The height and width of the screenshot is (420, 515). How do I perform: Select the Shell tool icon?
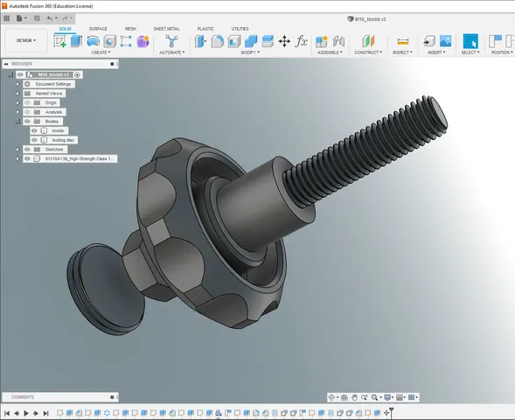(234, 41)
